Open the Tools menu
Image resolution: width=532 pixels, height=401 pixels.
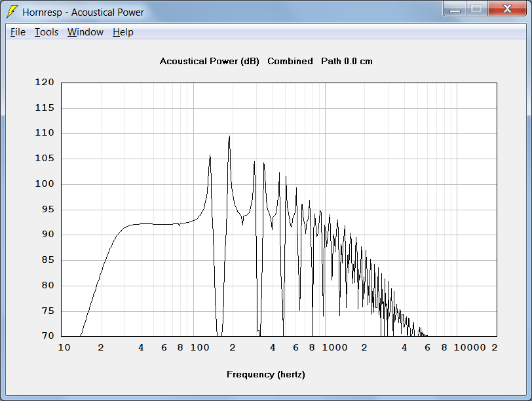click(47, 32)
